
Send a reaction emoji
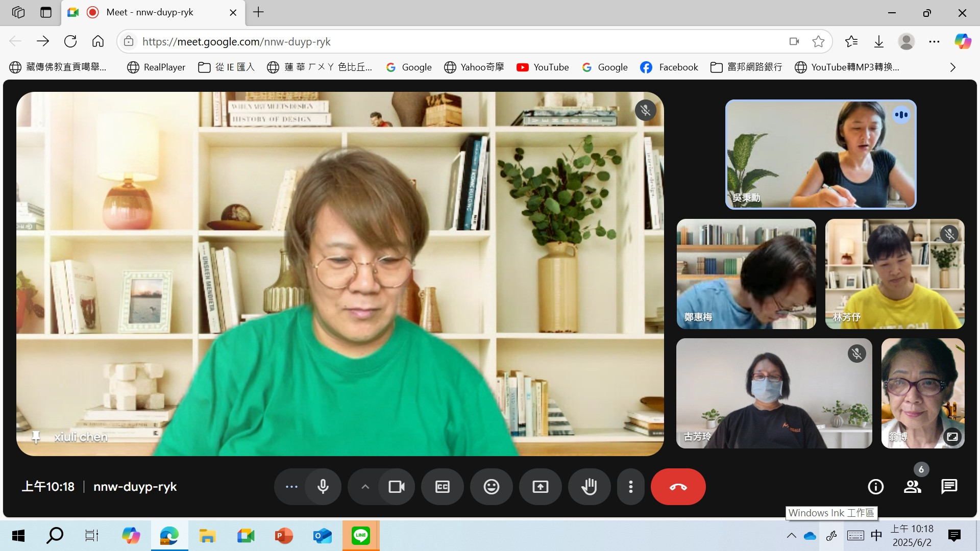pyautogui.click(x=491, y=487)
